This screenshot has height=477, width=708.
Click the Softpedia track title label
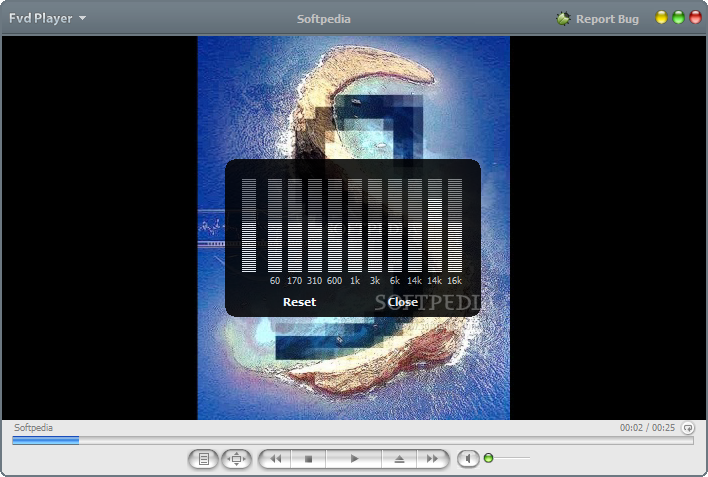click(x=33, y=427)
